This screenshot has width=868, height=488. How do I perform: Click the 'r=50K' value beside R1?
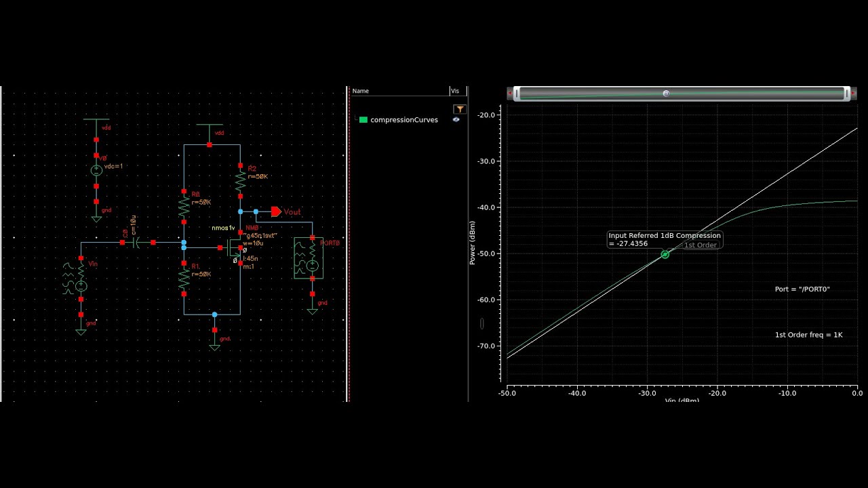tap(201, 274)
